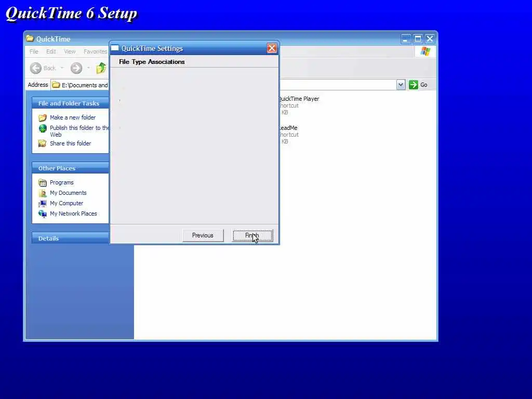
Task: Click the folder icon in Address bar
Action: coord(56,85)
